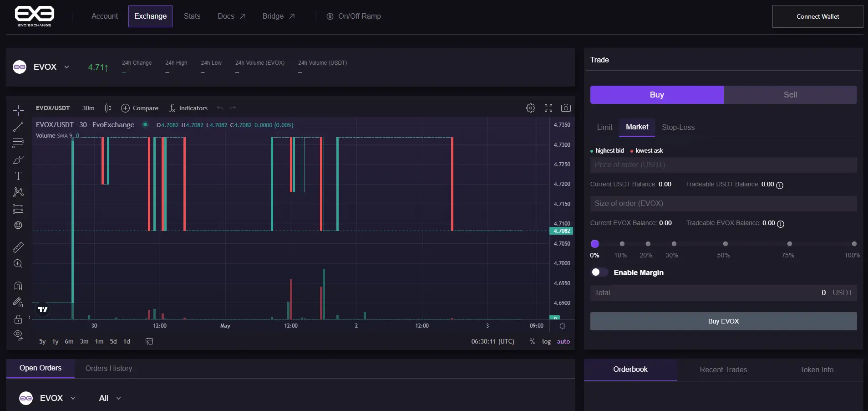Set the order slider to 50%
The width and height of the screenshot is (868, 411).
tap(726, 244)
